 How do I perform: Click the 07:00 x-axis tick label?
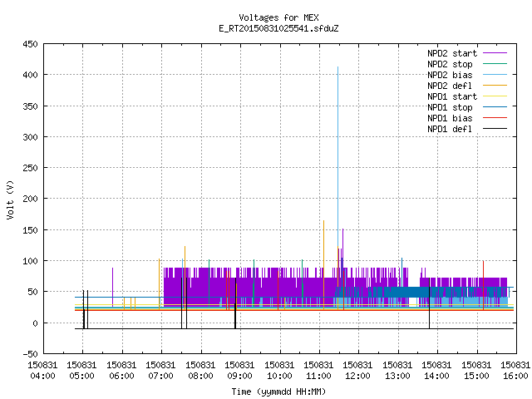[160, 376]
